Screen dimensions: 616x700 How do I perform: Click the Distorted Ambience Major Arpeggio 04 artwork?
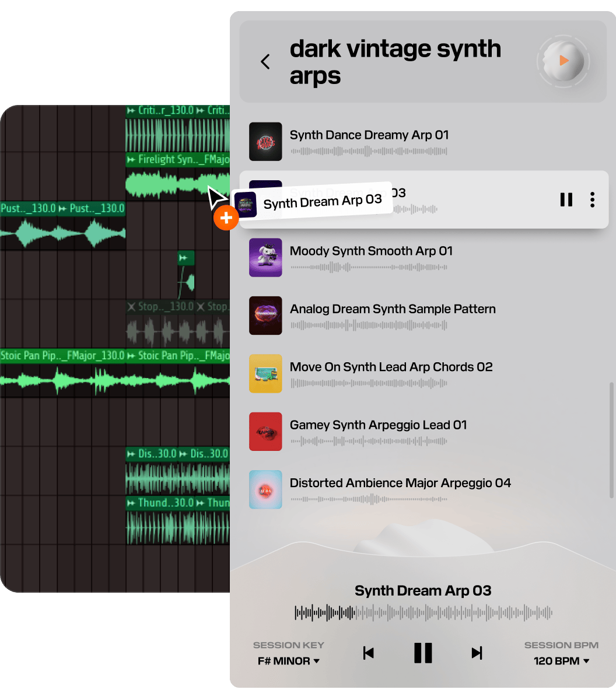265,489
